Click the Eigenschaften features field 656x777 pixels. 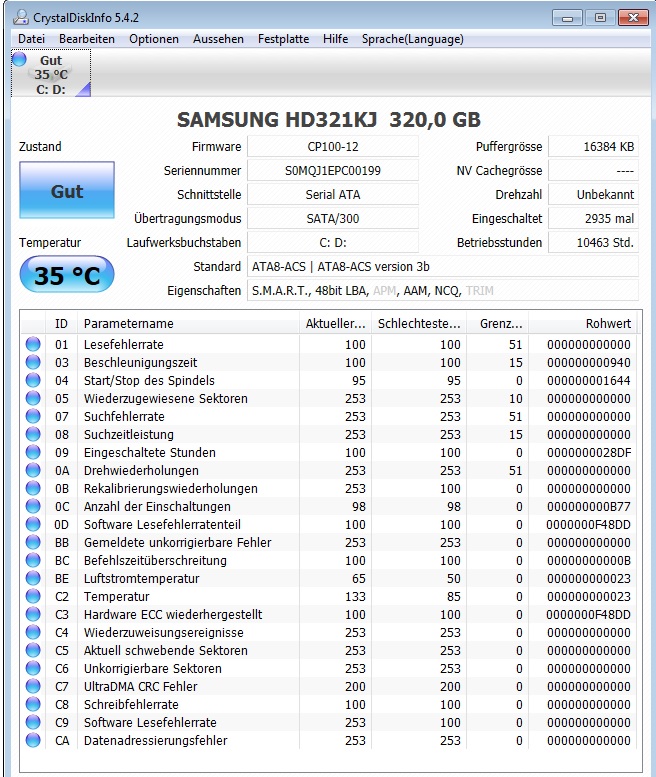443,290
